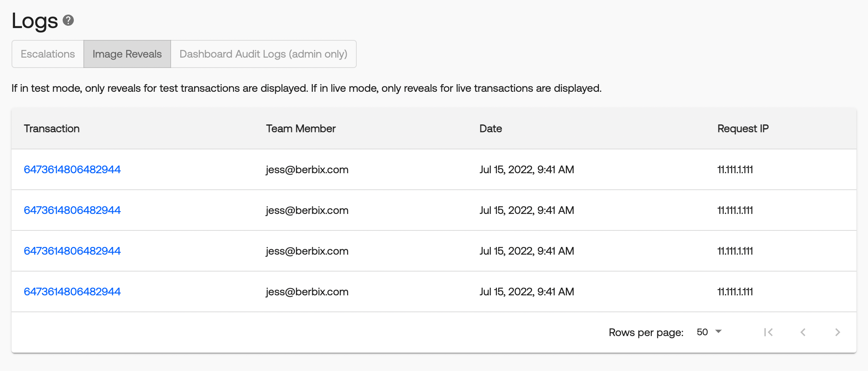Click the team member email in the first row
Image resolution: width=868 pixels, height=371 pixels.
(x=307, y=169)
